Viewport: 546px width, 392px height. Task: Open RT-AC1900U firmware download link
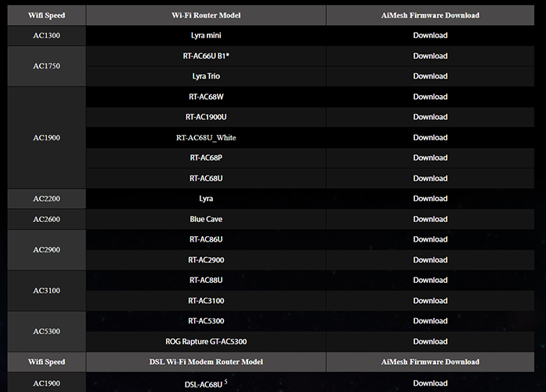430,117
